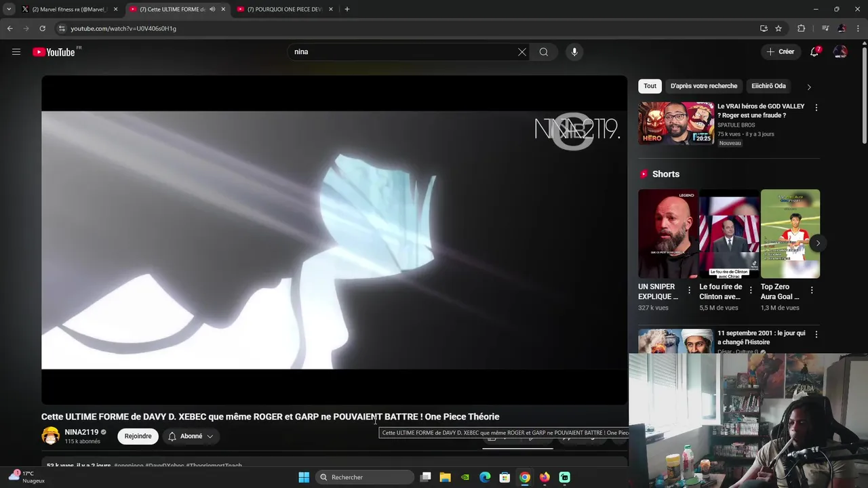Open the UN SNIPER EXPLIQUE short

(x=668, y=234)
